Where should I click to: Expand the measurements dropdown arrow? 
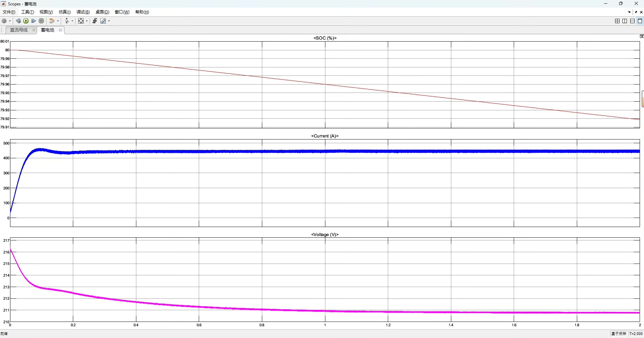coord(109,21)
